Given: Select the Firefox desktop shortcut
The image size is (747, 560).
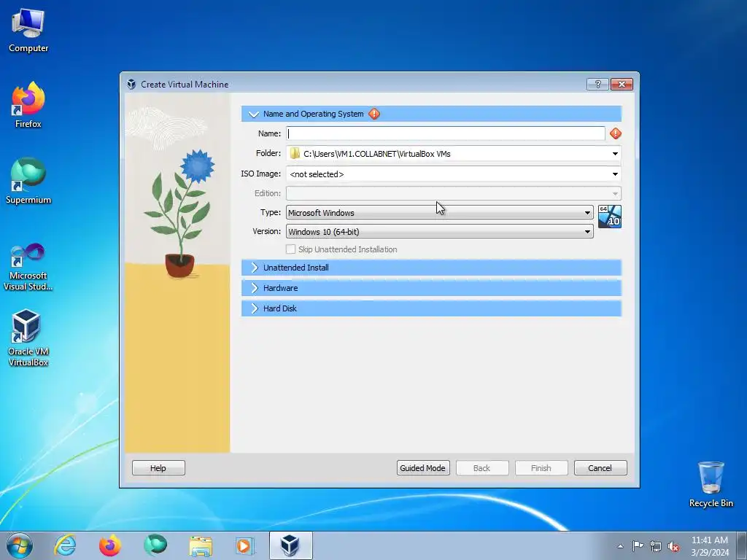Looking at the screenshot, I should tap(28, 105).
